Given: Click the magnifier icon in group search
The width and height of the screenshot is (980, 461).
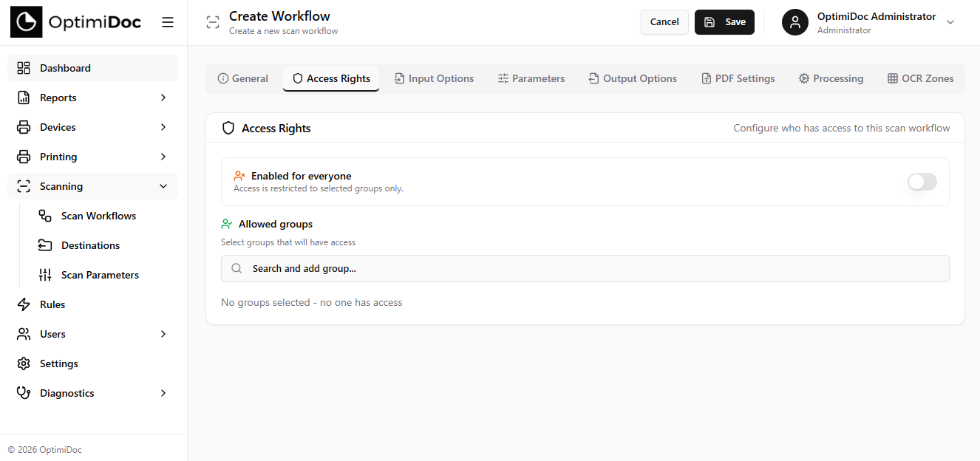Looking at the screenshot, I should pos(237,269).
